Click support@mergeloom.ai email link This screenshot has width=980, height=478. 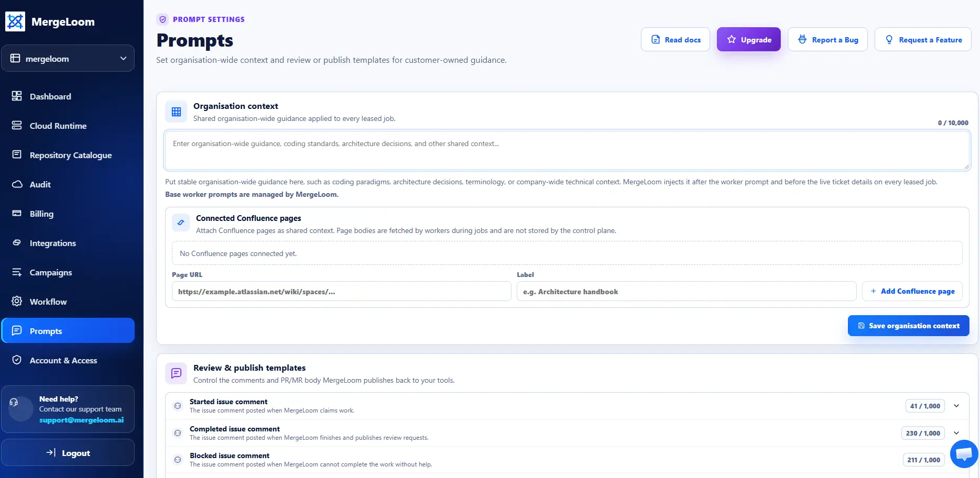click(x=81, y=420)
